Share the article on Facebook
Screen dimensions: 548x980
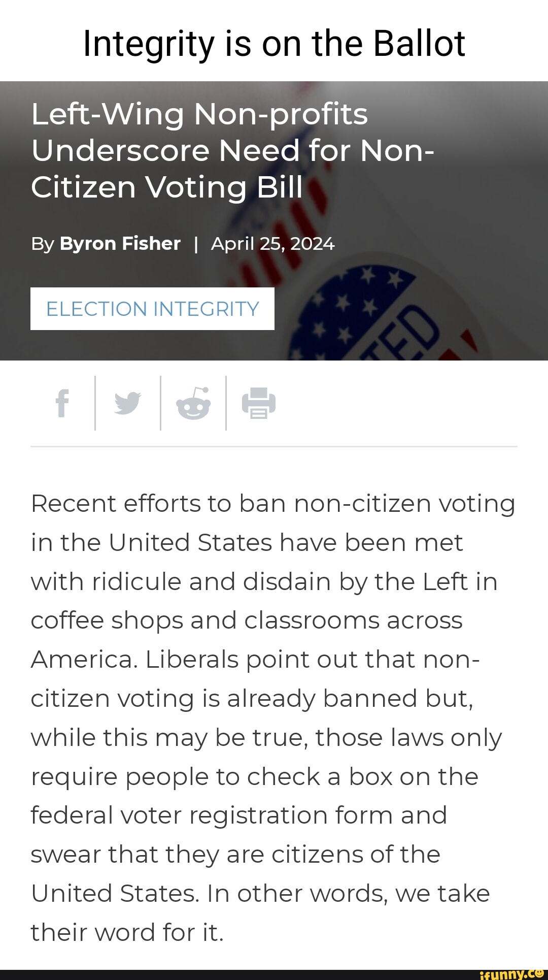click(62, 403)
